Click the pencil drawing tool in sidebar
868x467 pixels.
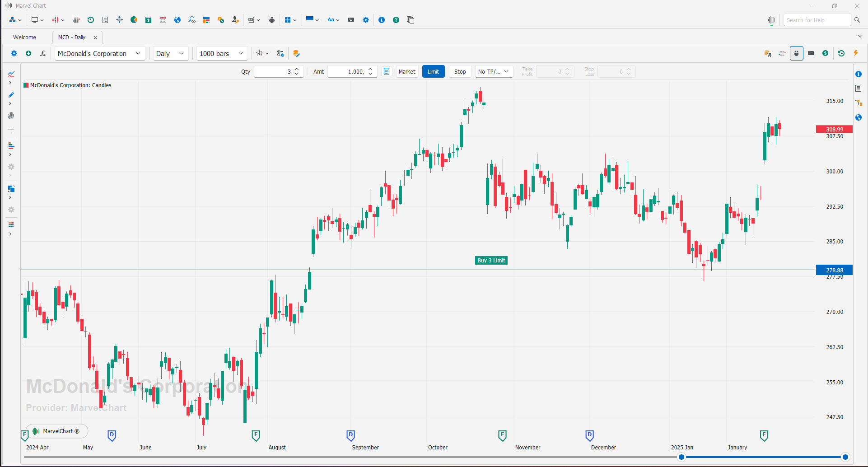[x=11, y=95]
